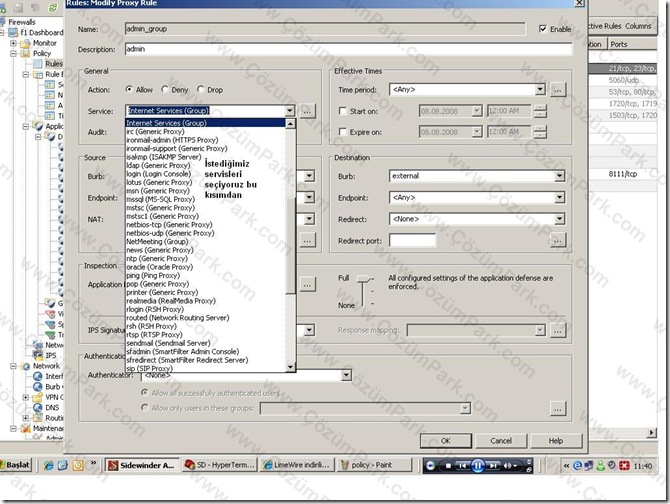Expand the Monitor tree node
This screenshot has height=504, width=670.
[13, 43]
